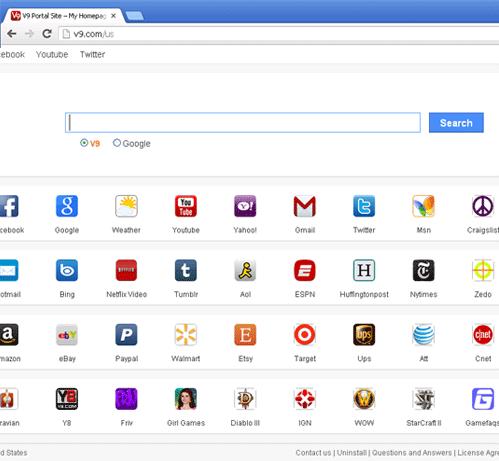
Task: Open the Cnet shortcut icon
Action: click(483, 335)
